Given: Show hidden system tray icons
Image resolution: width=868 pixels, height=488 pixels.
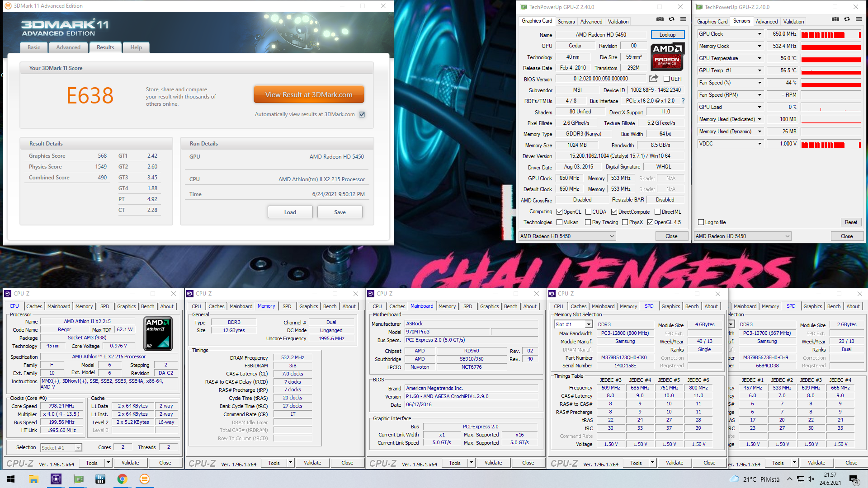Looking at the screenshot, I should tap(789, 479).
